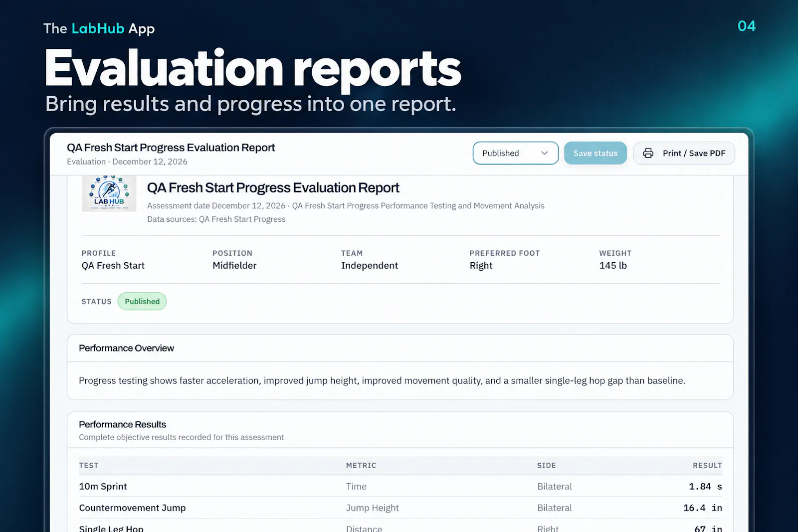798x532 pixels.
Task: Click the Print / Save PDF button
Action: (684, 153)
